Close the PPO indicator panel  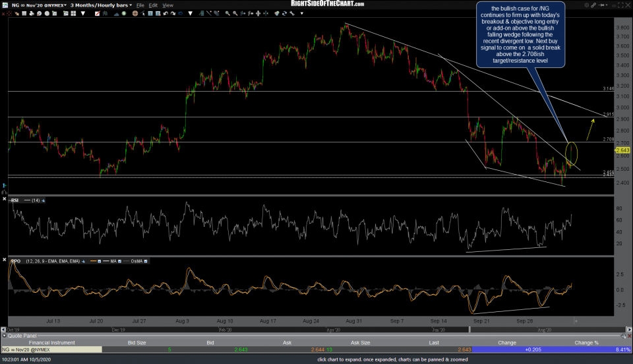point(5,260)
